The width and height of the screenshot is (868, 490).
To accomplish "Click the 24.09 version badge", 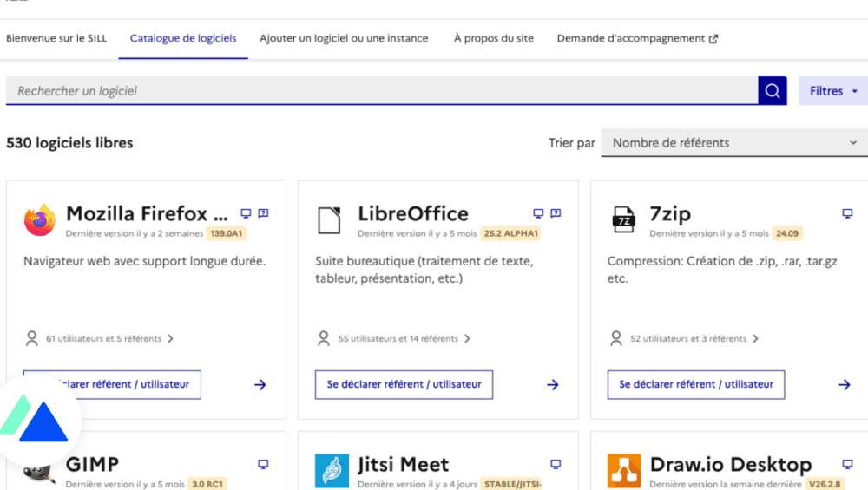I will pos(787,233).
